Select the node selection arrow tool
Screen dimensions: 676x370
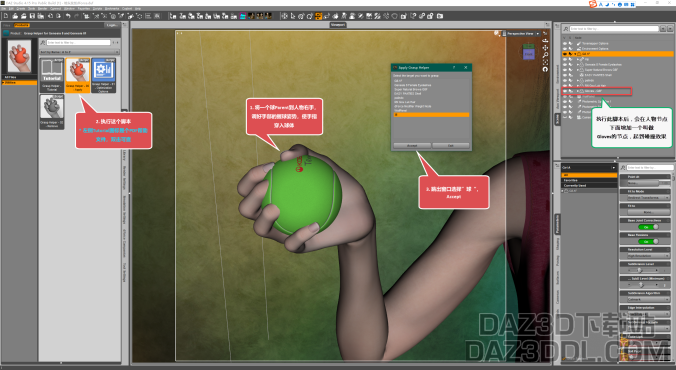click(293, 16)
